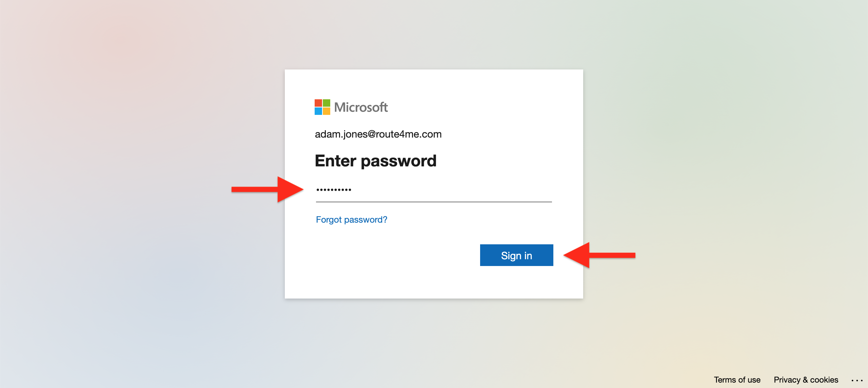Click the green square of Microsoft logo

click(x=327, y=103)
